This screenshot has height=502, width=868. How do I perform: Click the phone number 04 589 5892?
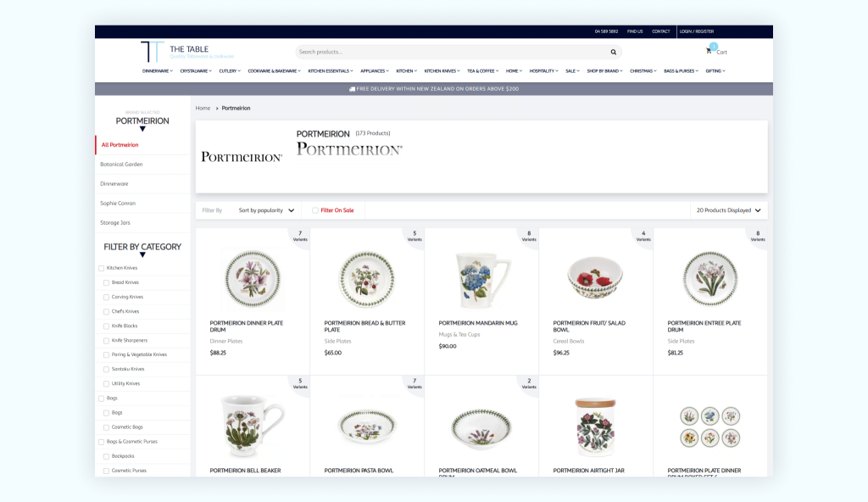[606, 31]
